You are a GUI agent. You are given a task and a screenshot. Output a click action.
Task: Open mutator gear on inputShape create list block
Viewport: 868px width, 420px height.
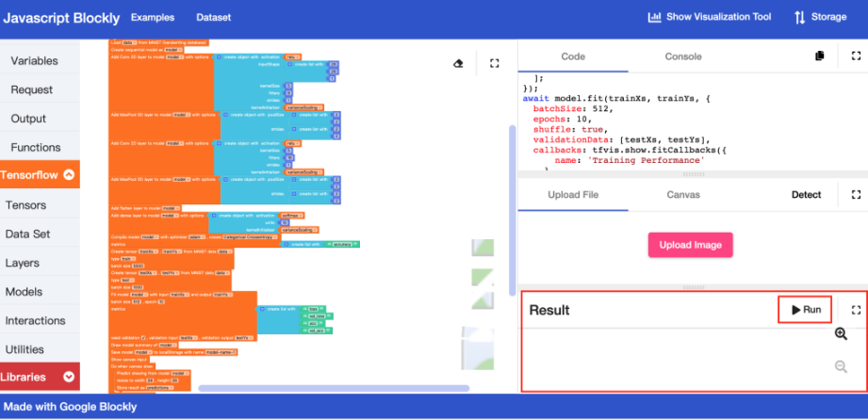289,64
